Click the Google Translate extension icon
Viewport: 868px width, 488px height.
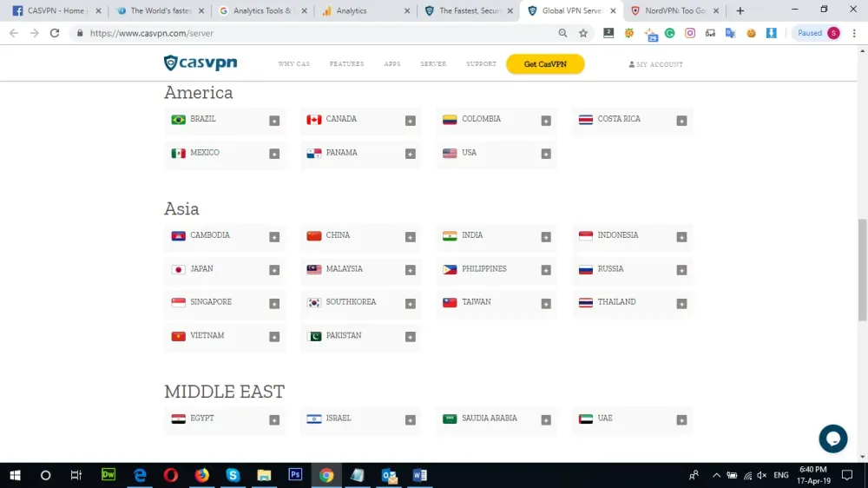[x=731, y=33]
